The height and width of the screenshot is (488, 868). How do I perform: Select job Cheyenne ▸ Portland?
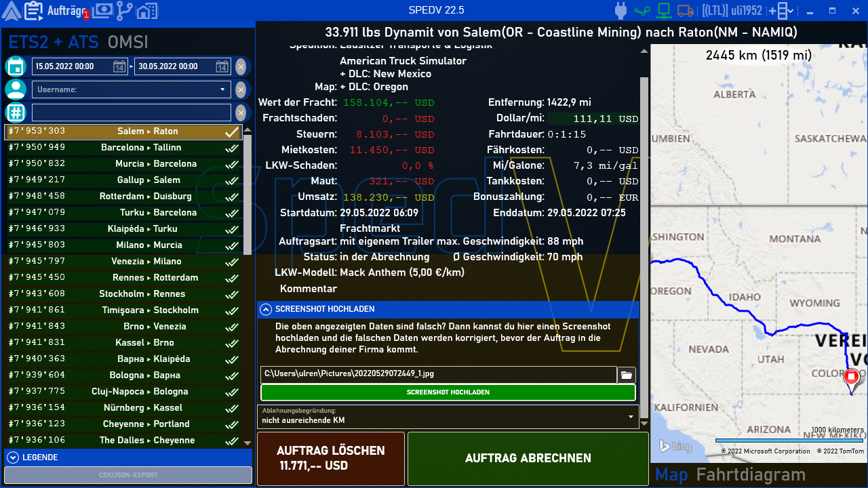123,424
